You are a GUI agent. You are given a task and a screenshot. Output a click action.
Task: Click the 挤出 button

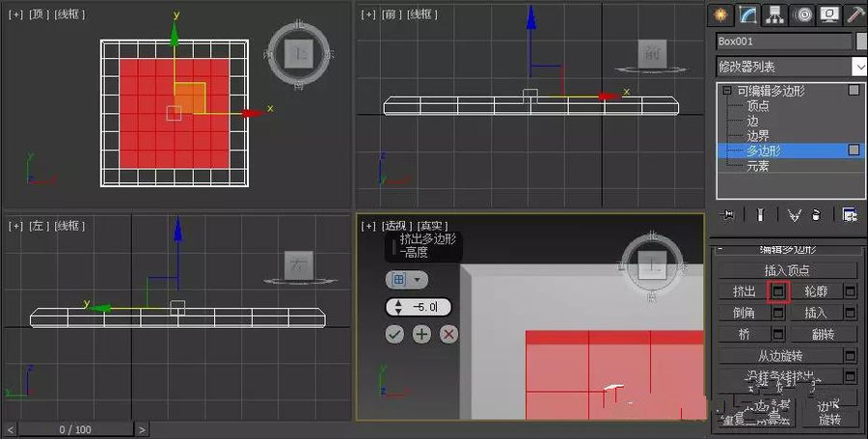point(744,291)
